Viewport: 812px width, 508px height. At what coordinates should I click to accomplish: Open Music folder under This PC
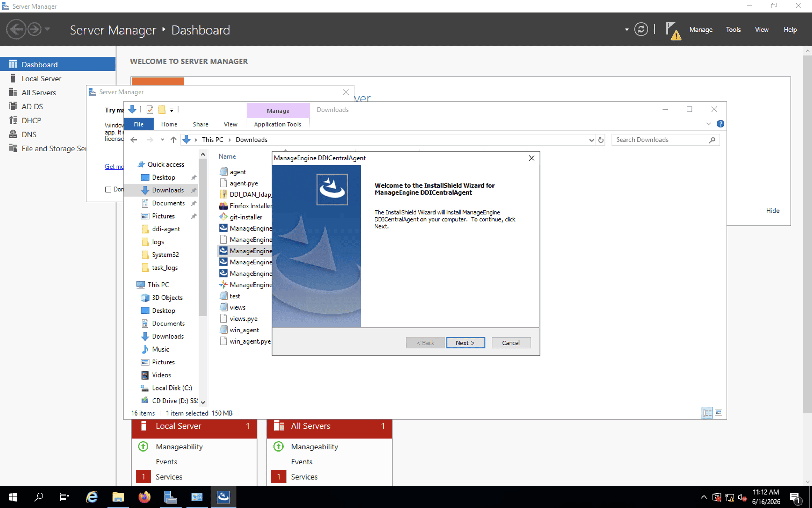point(160,349)
